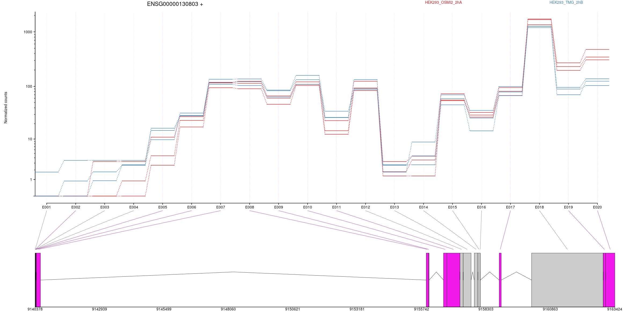Select exon label E003

click(105, 207)
